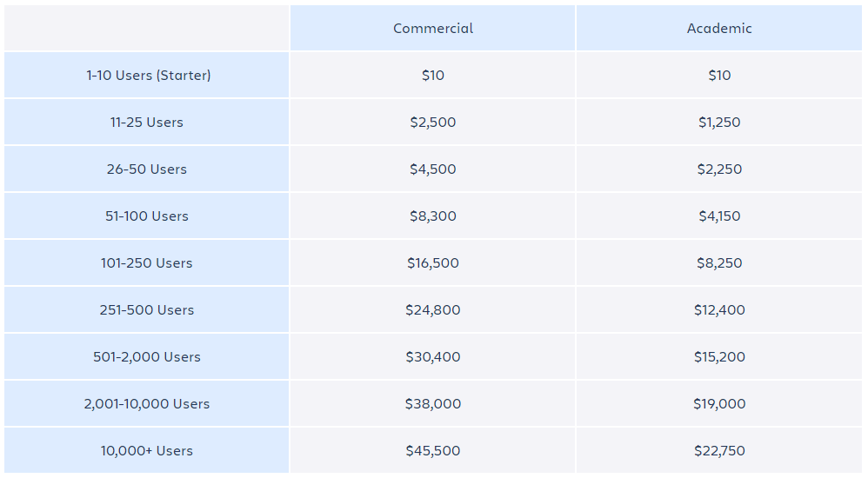The width and height of the screenshot is (868, 478).
Task: Click the Commercial column header
Action: 433,29
